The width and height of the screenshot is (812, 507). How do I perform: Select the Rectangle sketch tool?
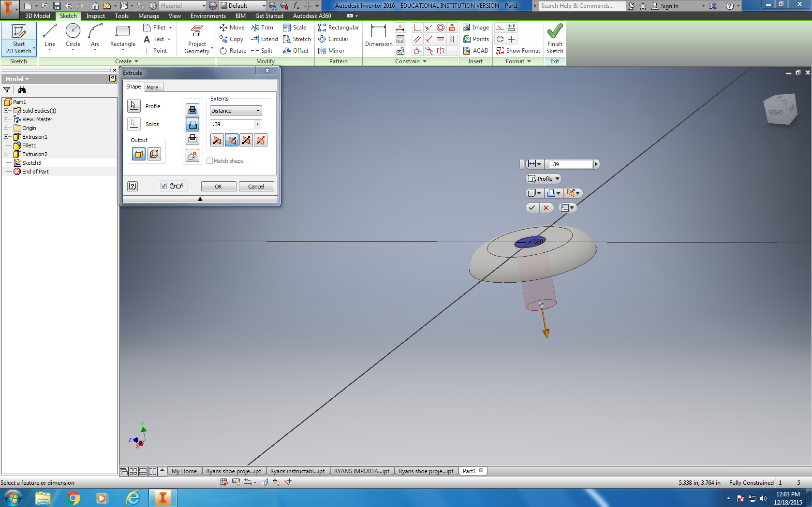[x=123, y=37]
